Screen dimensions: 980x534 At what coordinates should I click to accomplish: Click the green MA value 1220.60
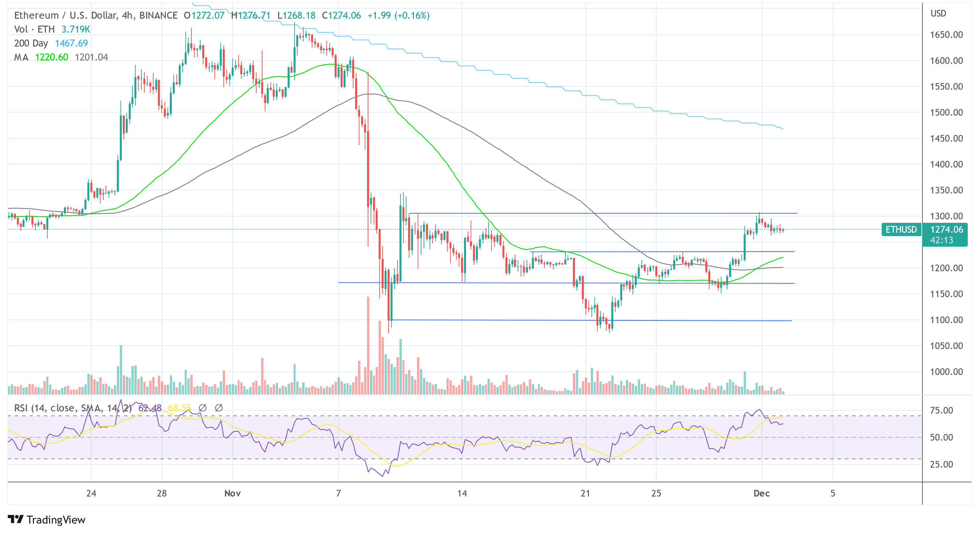(51, 57)
